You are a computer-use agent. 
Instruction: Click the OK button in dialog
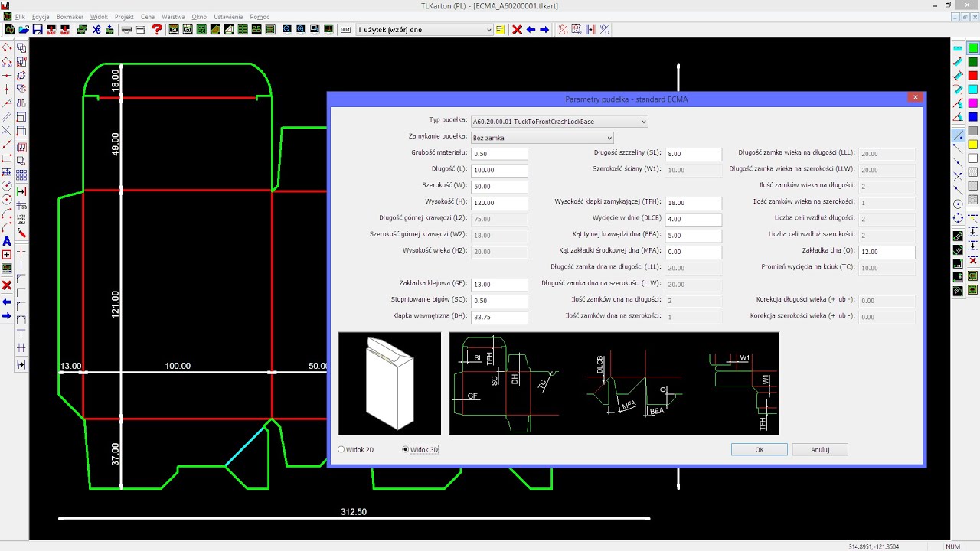pos(759,449)
